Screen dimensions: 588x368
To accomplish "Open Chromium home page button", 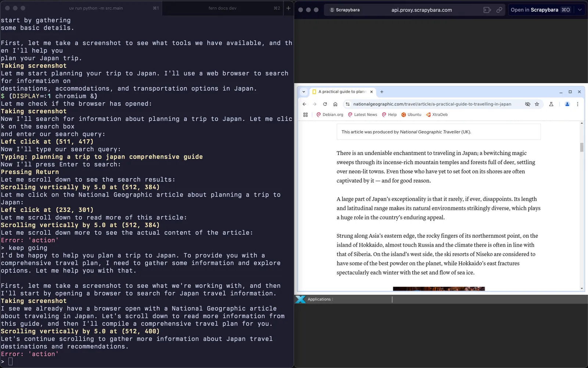I will 335,104.
